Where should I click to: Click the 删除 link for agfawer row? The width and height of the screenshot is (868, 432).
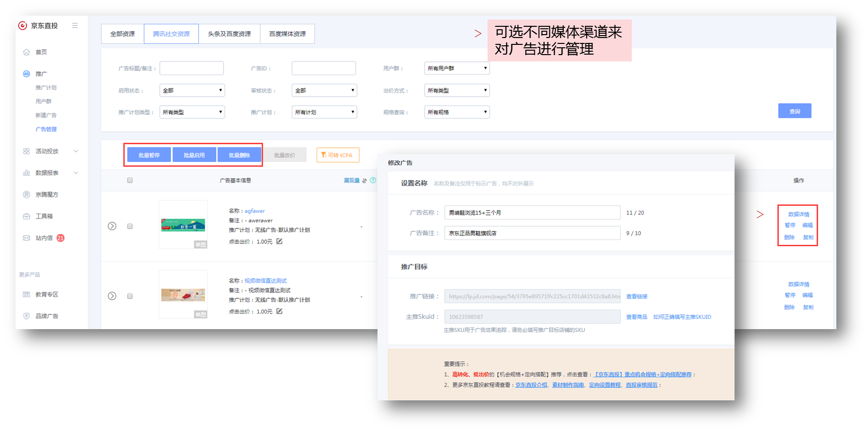790,237
